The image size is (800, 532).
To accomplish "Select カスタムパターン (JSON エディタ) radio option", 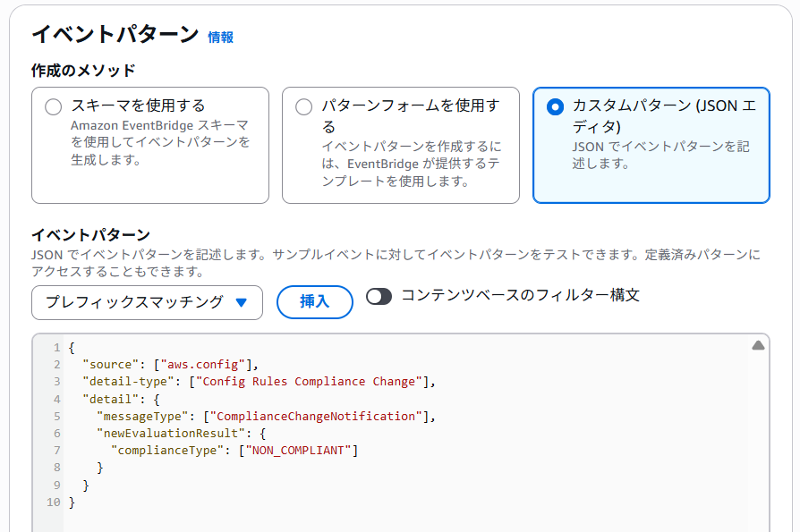I will [555, 107].
